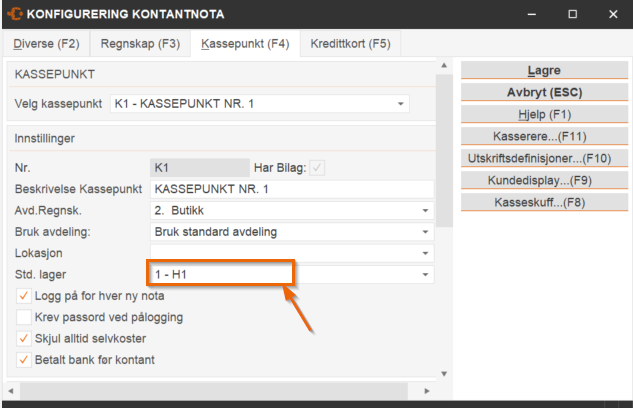Viewport: 633px width, 408px height.
Task: Click the Beskrivelse Kassepunkt text field
Action: (x=291, y=189)
